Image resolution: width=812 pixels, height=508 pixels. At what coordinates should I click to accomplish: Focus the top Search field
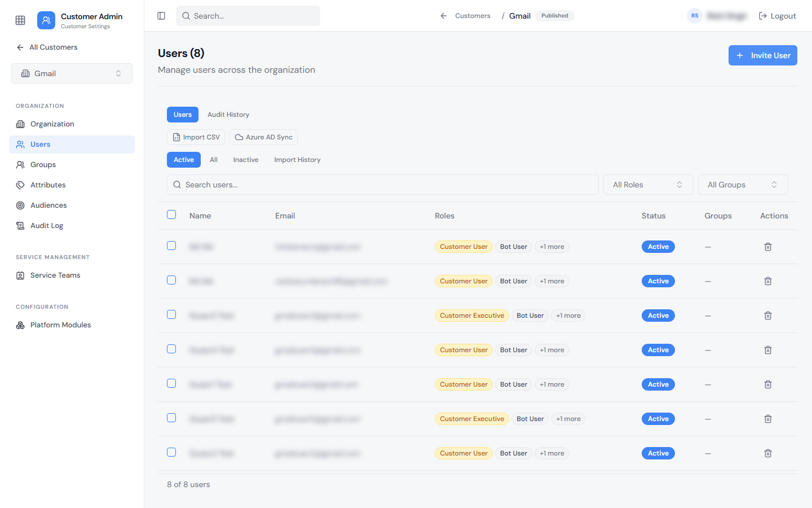tap(248, 16)
